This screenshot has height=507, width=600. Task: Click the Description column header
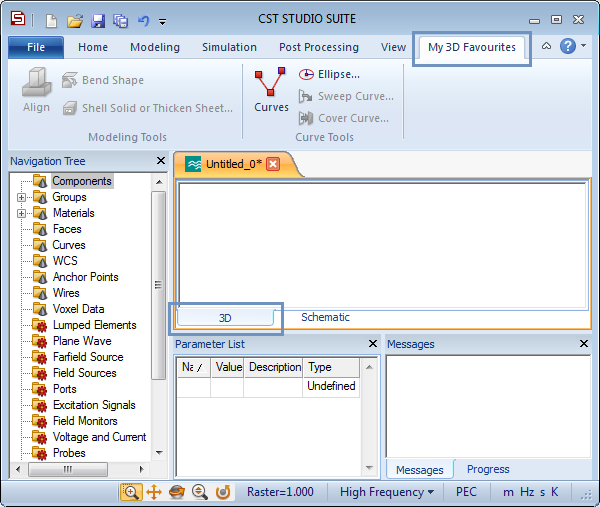coord(274,367)
